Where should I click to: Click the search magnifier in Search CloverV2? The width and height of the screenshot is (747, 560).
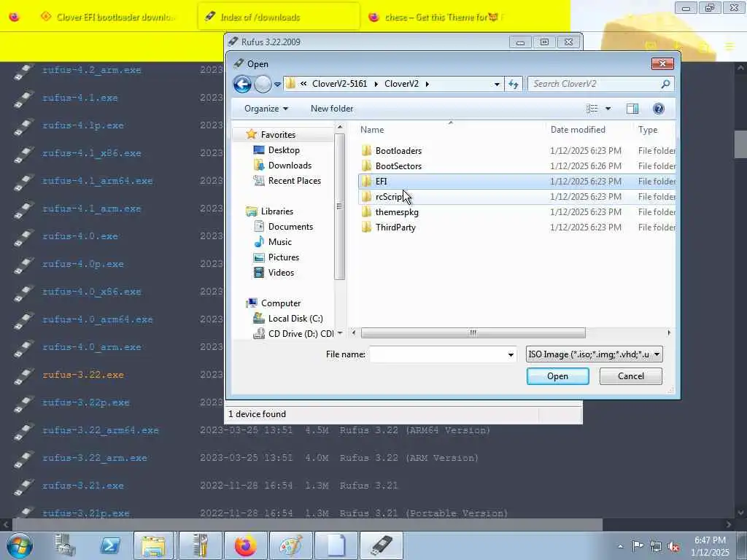point(665,84)
